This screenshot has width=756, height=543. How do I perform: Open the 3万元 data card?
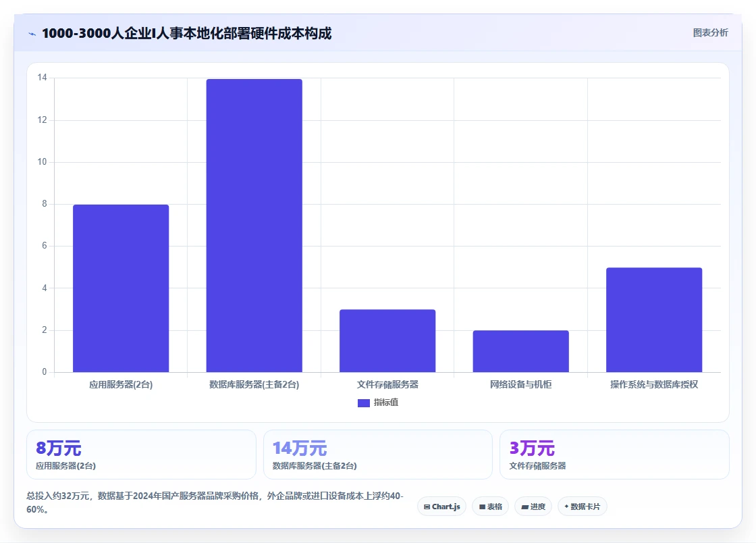pos(615,455)
